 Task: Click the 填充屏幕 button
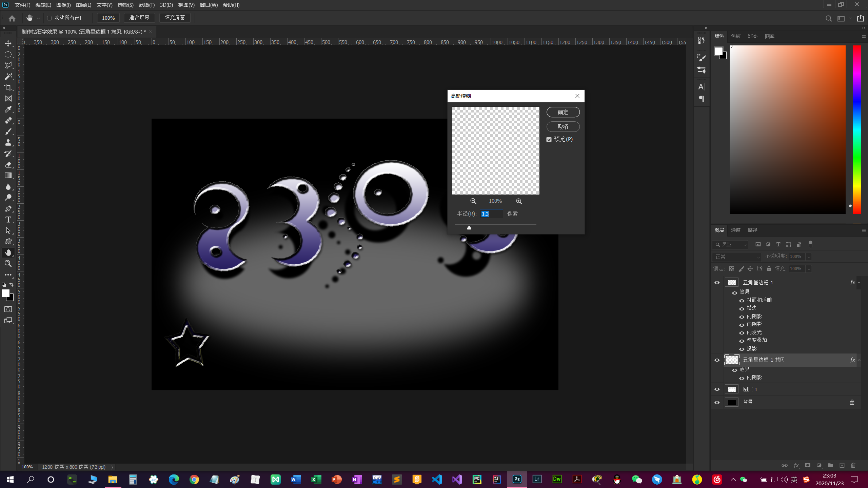[x=175, y=18]
